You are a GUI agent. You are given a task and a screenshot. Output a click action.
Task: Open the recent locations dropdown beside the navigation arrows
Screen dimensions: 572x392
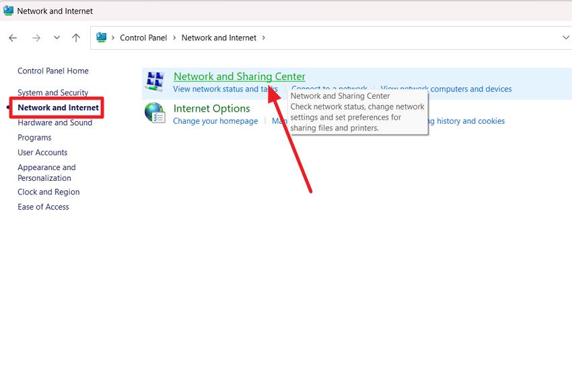click(x=57, y=38)
